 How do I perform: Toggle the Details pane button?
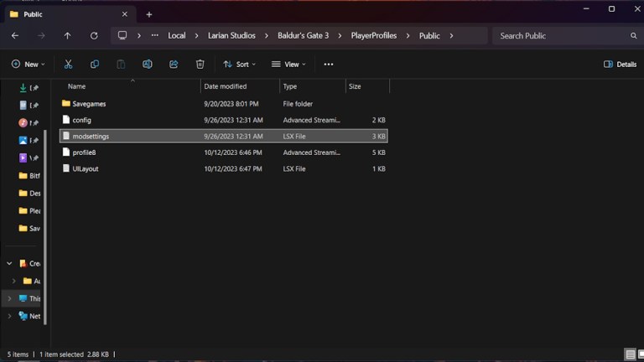pos(621,65)
